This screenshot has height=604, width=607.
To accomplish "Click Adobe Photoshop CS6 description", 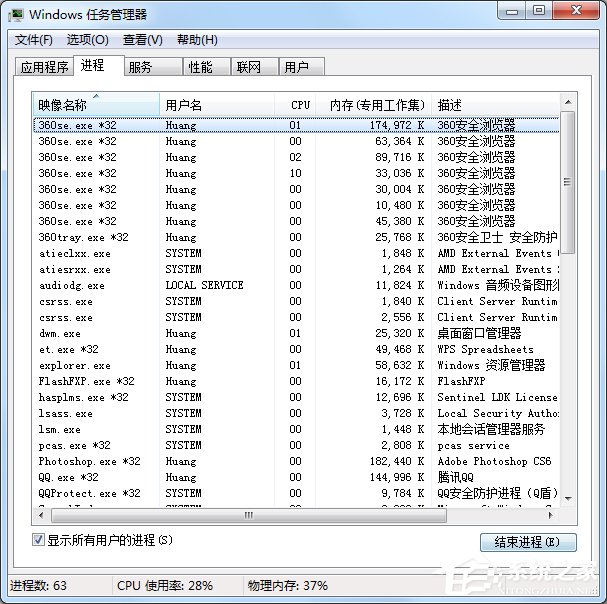I will [494, 461].
